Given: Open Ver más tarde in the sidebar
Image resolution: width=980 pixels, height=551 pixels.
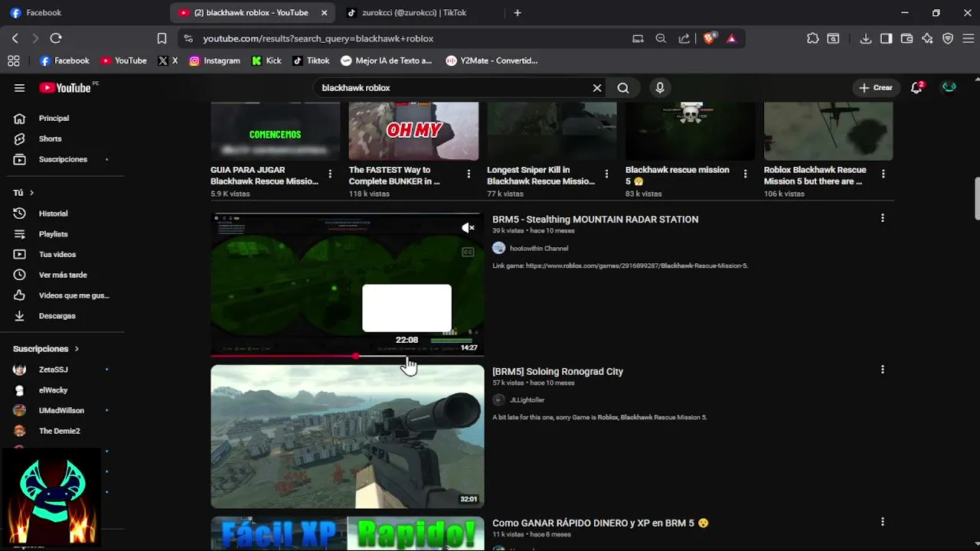Looking at the screenshot, I should [62, 275].
